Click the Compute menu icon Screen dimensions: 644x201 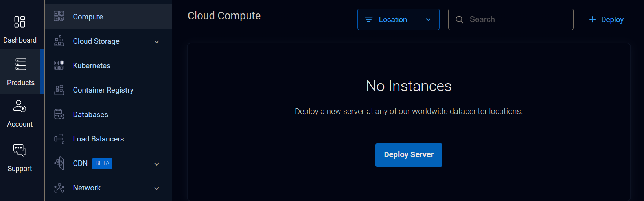point(59,17)
